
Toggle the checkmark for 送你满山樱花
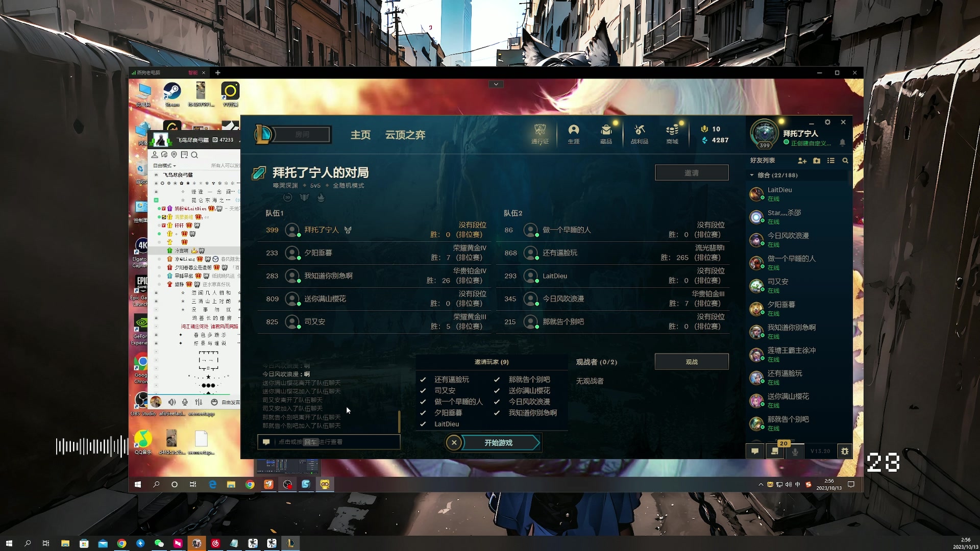coord(497,391)
